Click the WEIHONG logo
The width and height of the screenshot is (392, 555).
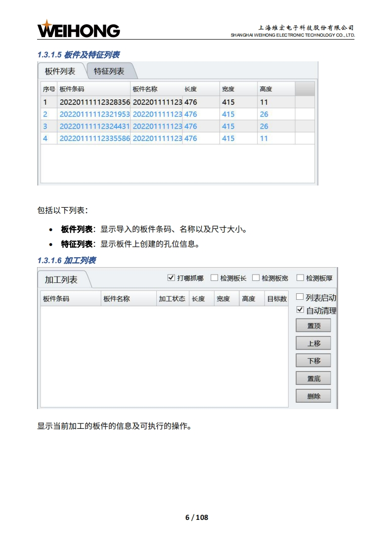click(79, 30)
